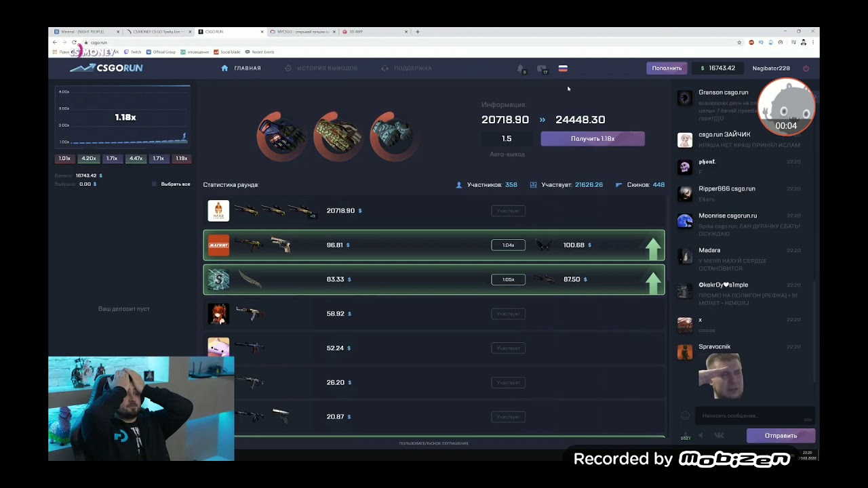This screenshot has height=488, width=868.
Task: Click the Участников participants icon
Action: [459, 184]
